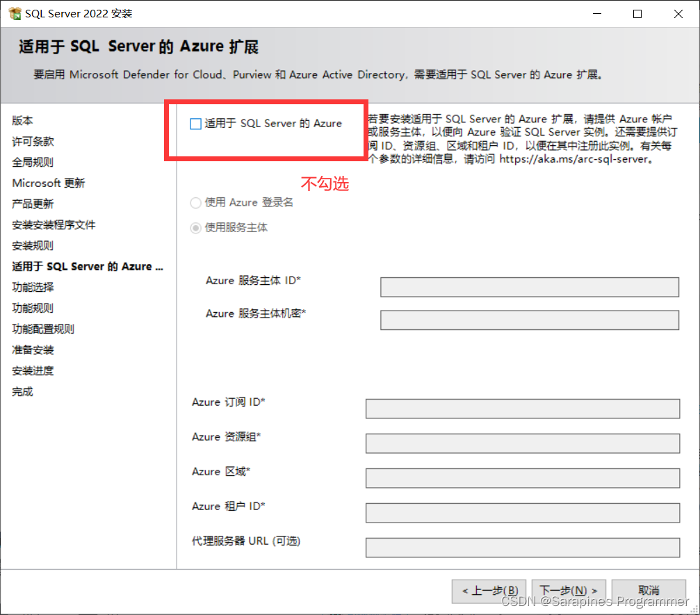Click the Azure 服务主体机密 input field
Image resolution: width=700 pixels, height=615 pixels.
[530, 320]
